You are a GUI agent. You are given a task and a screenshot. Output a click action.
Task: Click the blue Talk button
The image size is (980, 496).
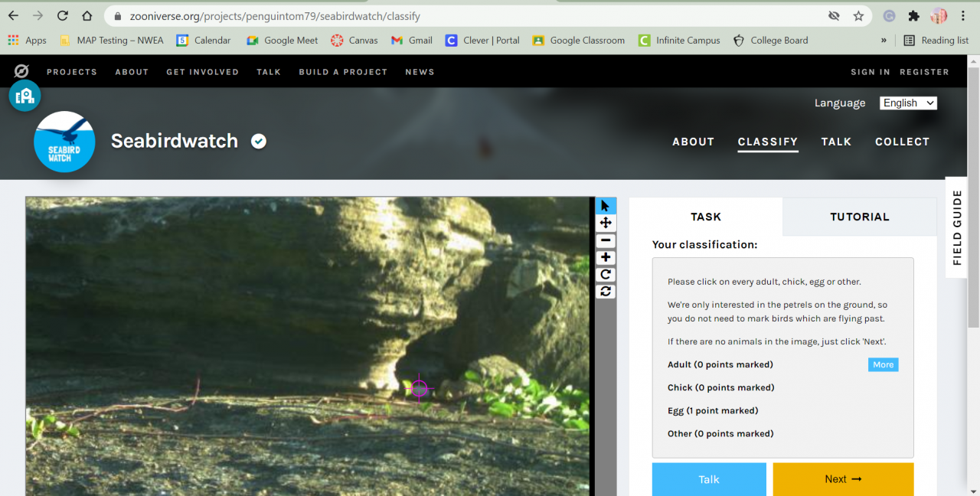click(709, 479)
